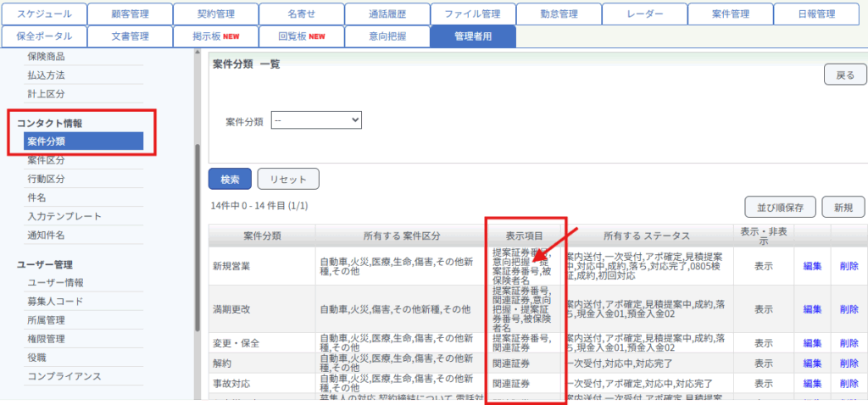868x405 pixels.
Task: Create a new entry with 新規 button
Action: pos(843,206)
